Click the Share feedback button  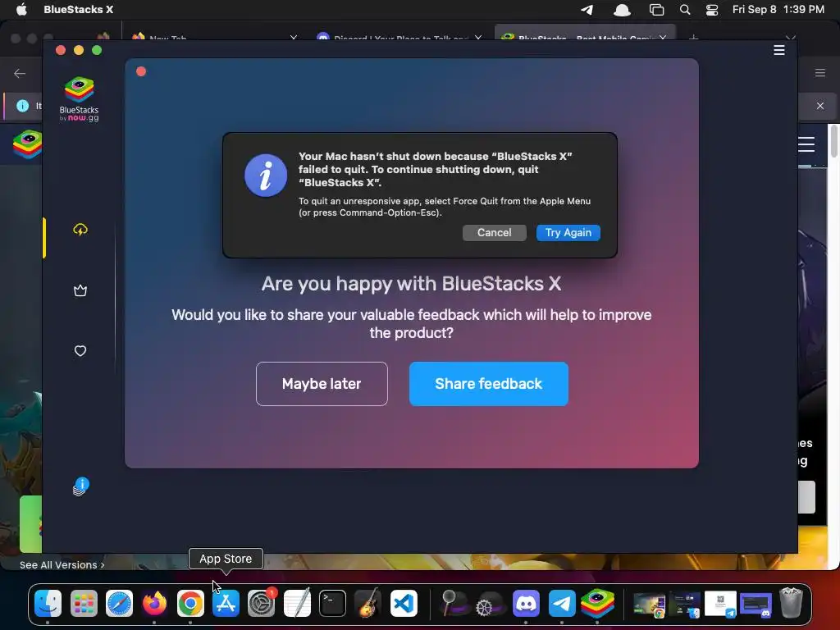click(489, 384)
